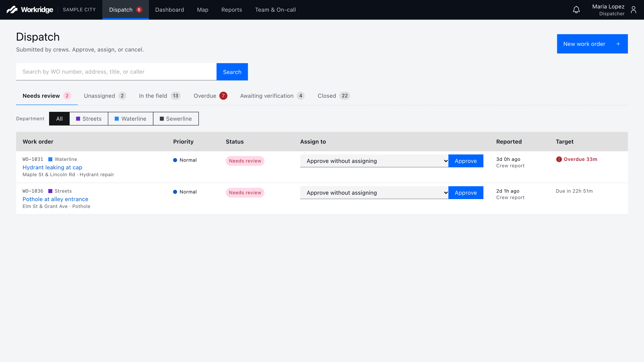Approve work order WO-1031
The height and width of the screenshot is (362, 644).
tap(466, 161)
